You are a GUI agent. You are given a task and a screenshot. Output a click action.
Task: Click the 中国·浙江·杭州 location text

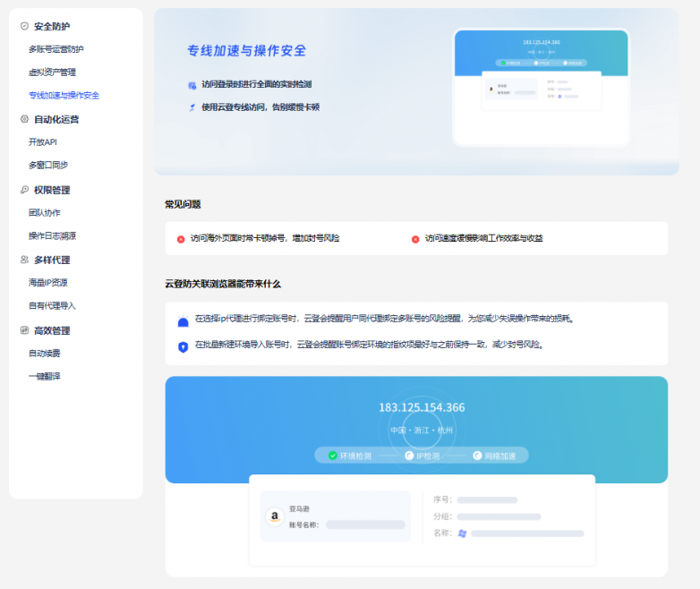tap(422, 431)
